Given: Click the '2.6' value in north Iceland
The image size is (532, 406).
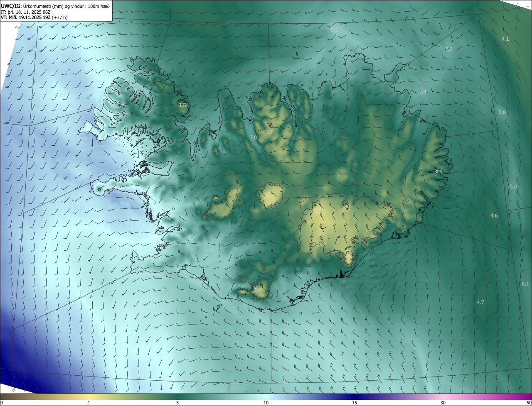Looking at the screenshot, I should pos(270,132).
